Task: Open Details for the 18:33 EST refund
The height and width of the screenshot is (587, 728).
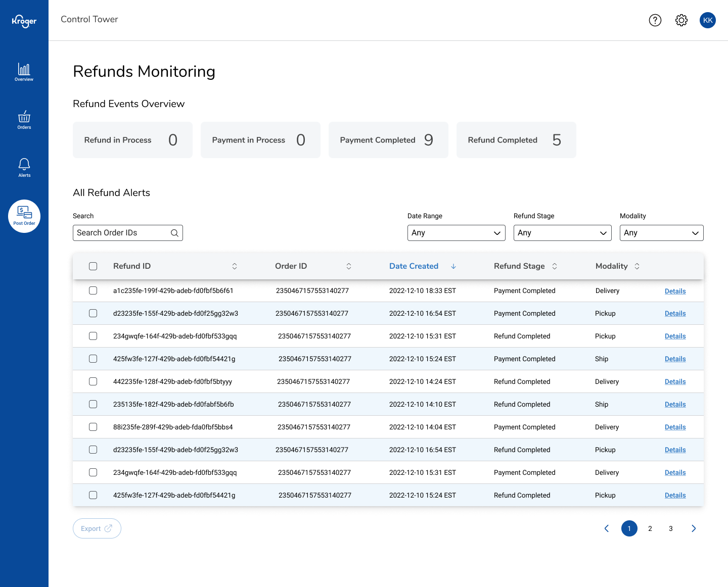Action: click(x=675, y=291)
